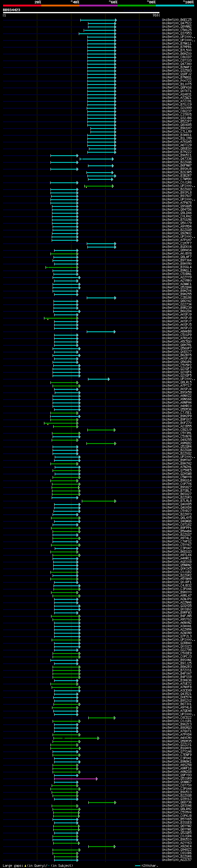Click the green ~80% legend segment
The height and width of the screenshot is (868, 197).
pos(137,6)
